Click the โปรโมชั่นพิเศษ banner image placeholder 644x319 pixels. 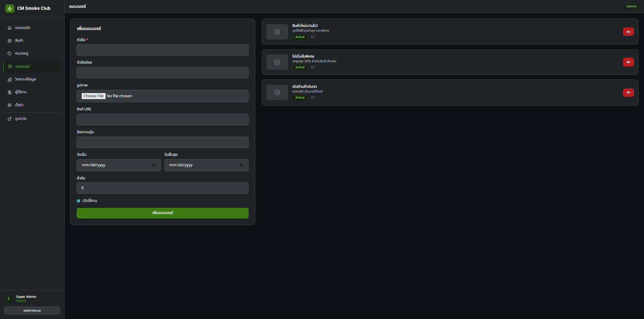277,62
